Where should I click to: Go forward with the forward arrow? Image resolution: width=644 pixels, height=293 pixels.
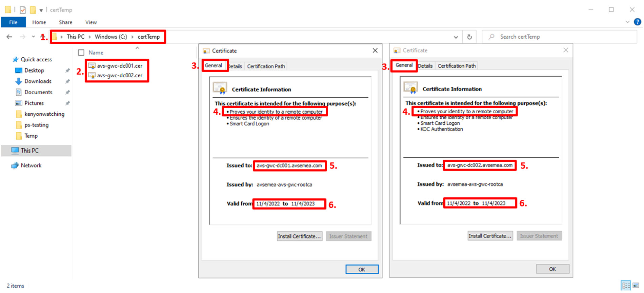pyautogui.click(x=22, y=37)
